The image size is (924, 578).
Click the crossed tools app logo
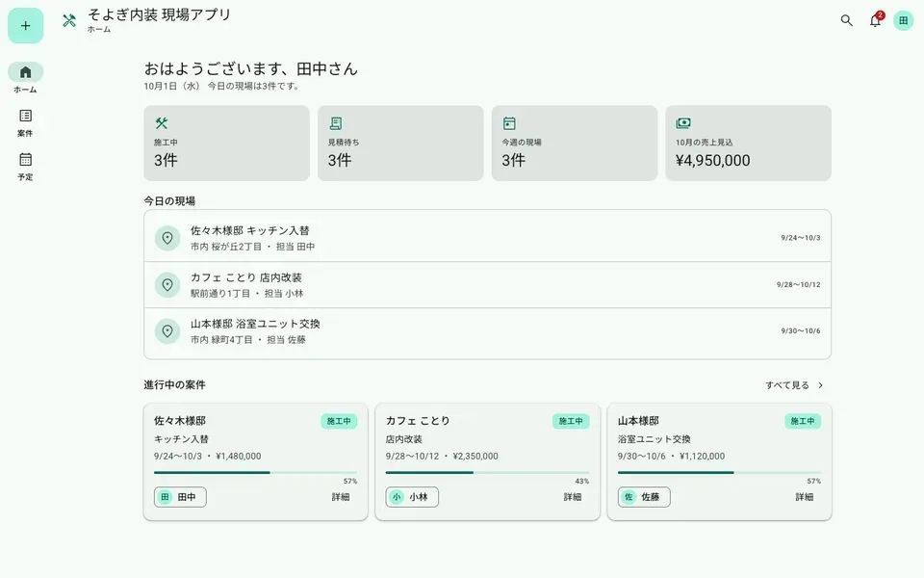[x=69, y=20]
